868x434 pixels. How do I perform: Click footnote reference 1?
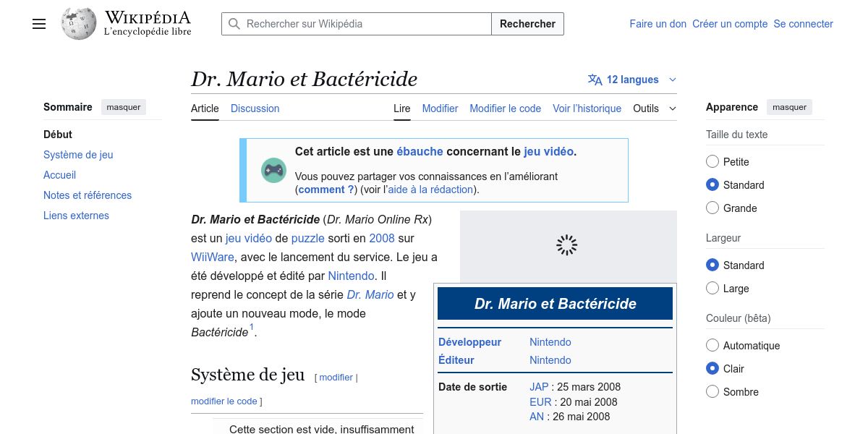pyautogui.click(x=252, y=328)
